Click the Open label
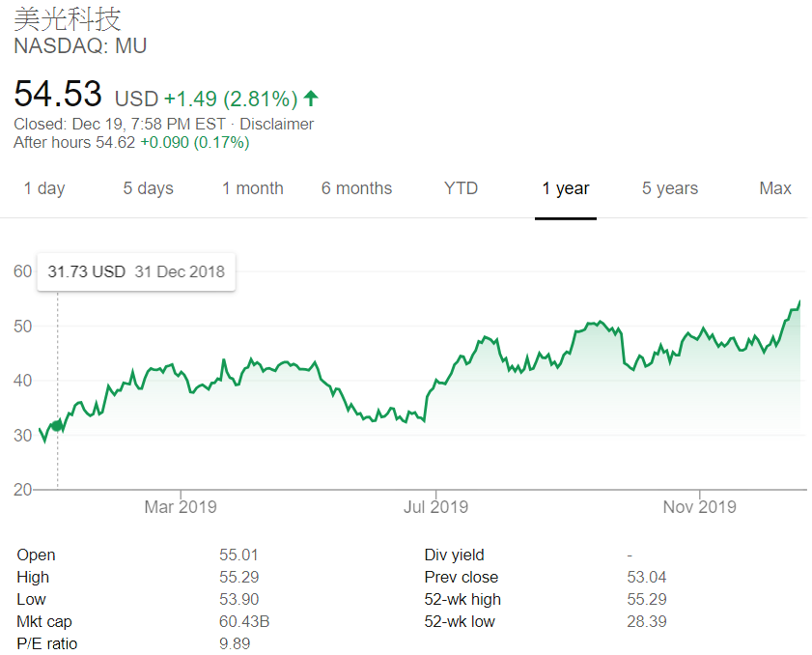 coord(36,555)
